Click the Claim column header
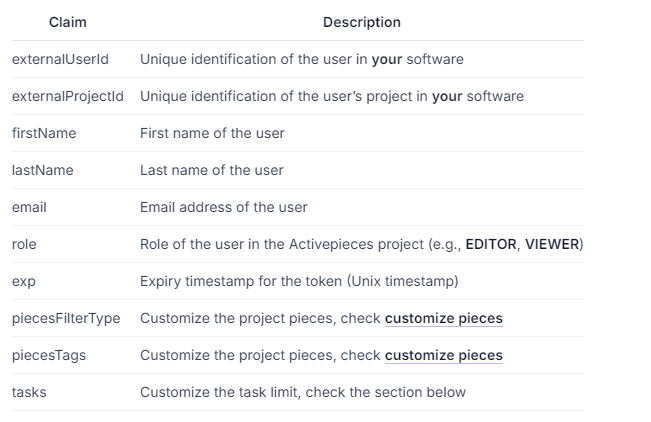The width and height of the screenshot is (651, 422). [67, 22]
